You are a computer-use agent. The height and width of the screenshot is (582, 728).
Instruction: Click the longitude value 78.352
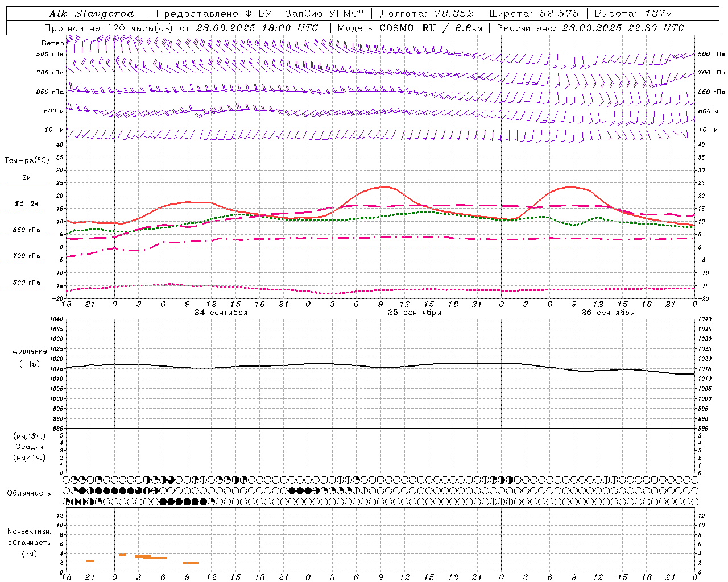[x=454, y=14]
